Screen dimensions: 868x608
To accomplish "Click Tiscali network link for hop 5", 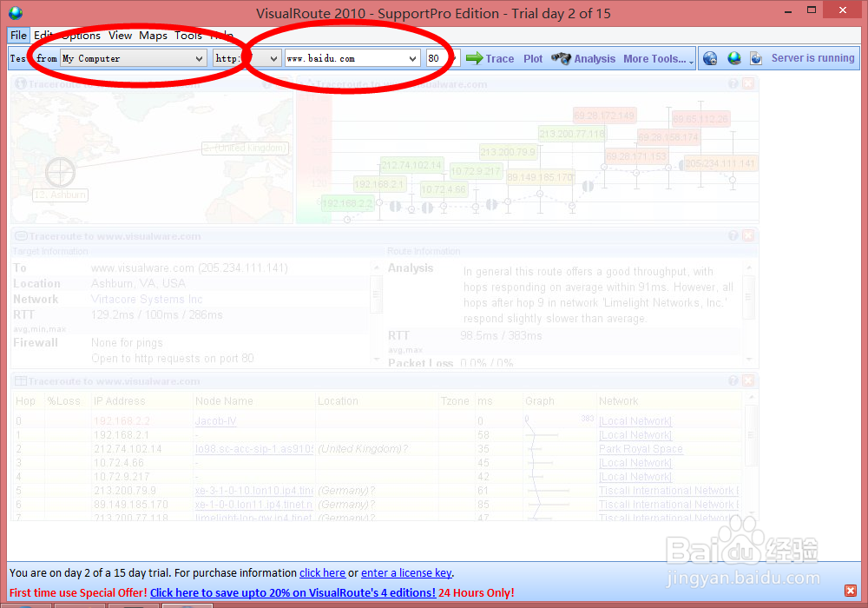I will click(668, 491).
